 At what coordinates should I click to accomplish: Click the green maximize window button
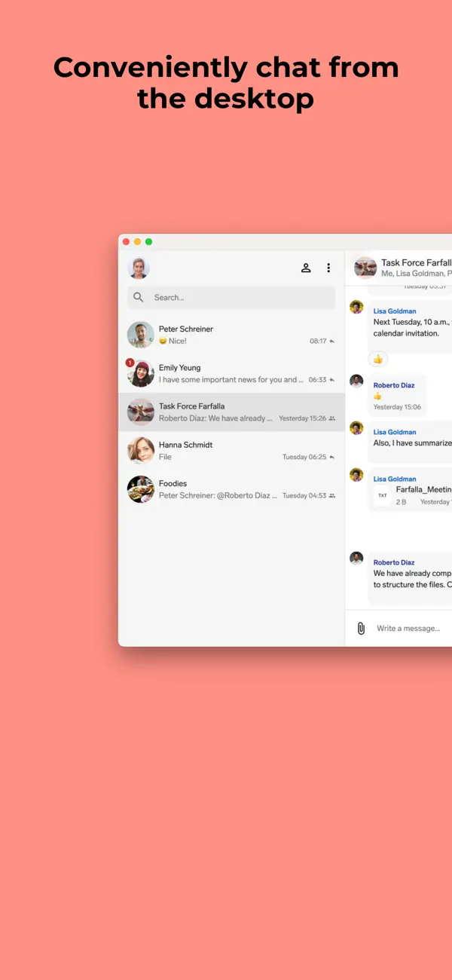[x=148, y=242]
